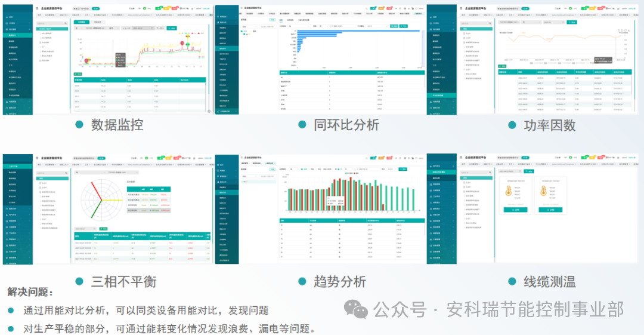Click green query button in 功率因数 toolbar
Image resolution: width=644 pixels, height=335 pixels.
[x=572, y=22]
